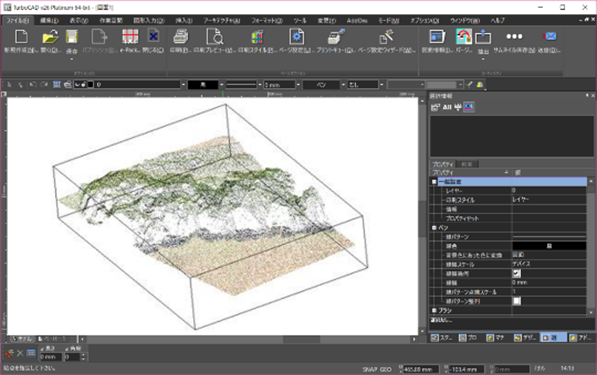This screenshot has width=597, height=375.
Task: Click the extract upload arrow icon
Action: (x=483, y=37)
